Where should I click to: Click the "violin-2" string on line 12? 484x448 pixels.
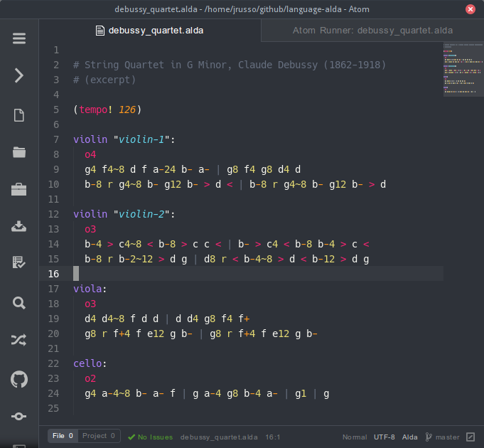(141, 214)
